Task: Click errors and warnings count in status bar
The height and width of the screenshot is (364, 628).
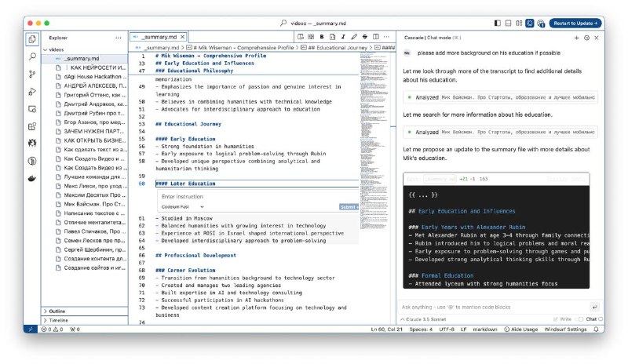Action: [52, 329]
